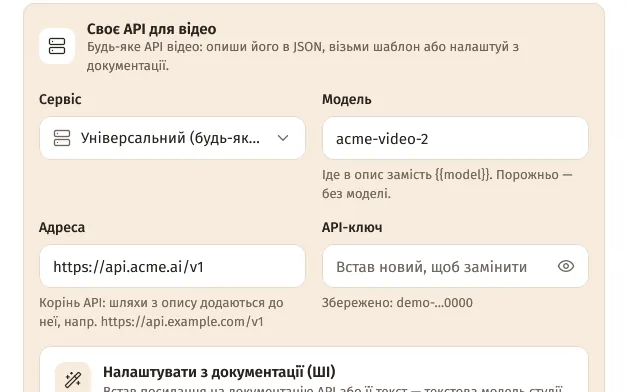Click the hint text Іде в опис замість {{model}}

(x=447, y=184)
